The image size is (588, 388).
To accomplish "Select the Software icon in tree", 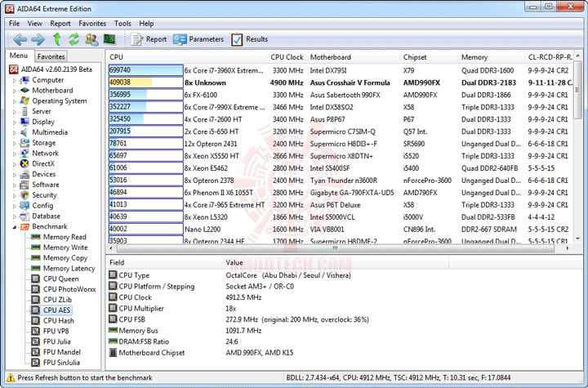I will pos(24,185).
